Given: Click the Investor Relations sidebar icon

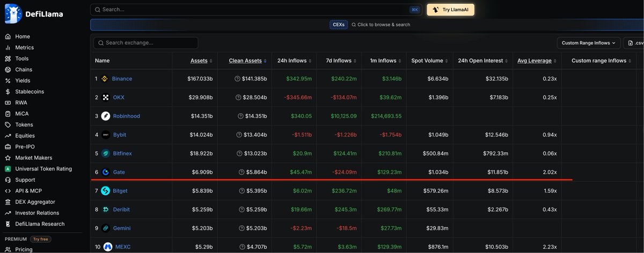Looking at the screenshot, I should coord(8,213).
